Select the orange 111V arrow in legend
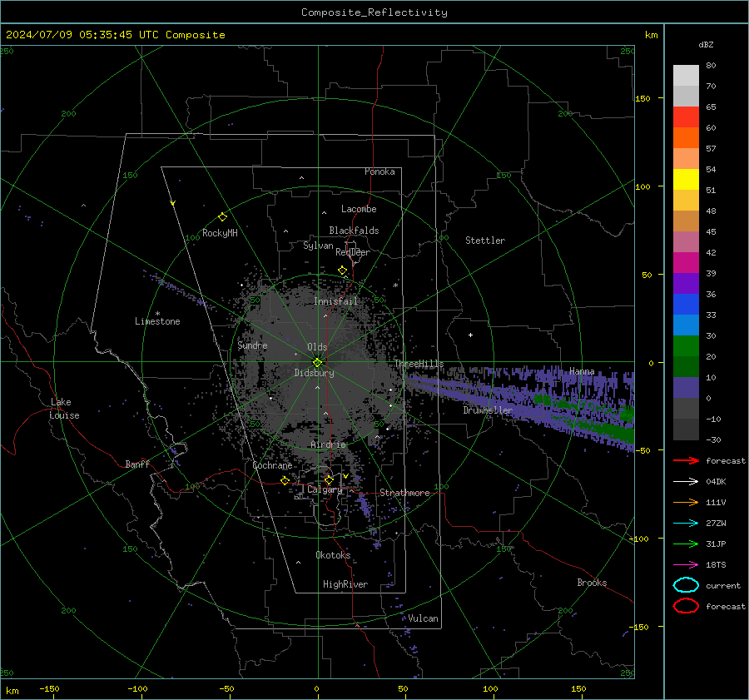Screen dimensions: 749x700 click(x=686, y=502)
